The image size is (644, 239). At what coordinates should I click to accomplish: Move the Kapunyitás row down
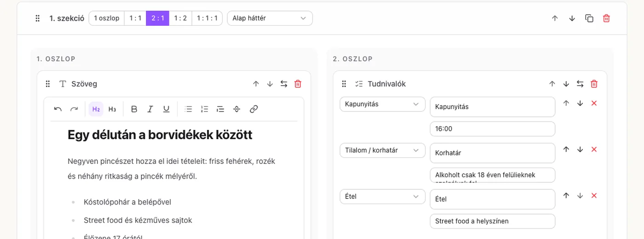coord(580,103)
